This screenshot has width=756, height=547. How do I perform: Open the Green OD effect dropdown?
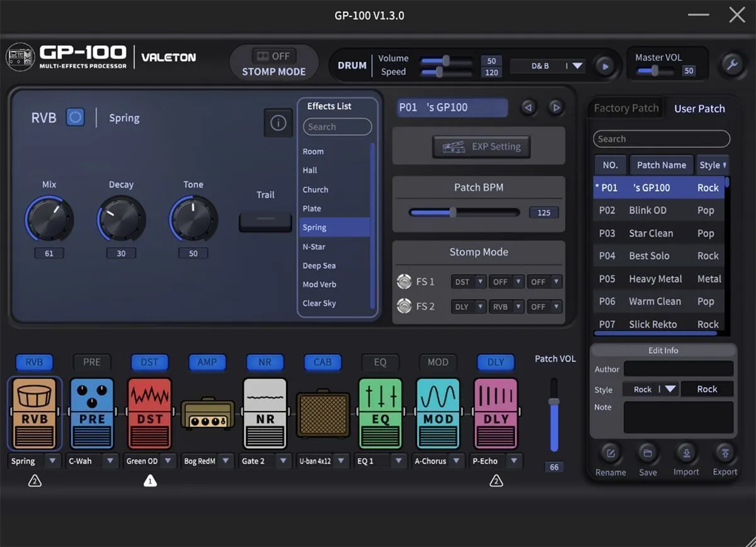pos(149,461)
